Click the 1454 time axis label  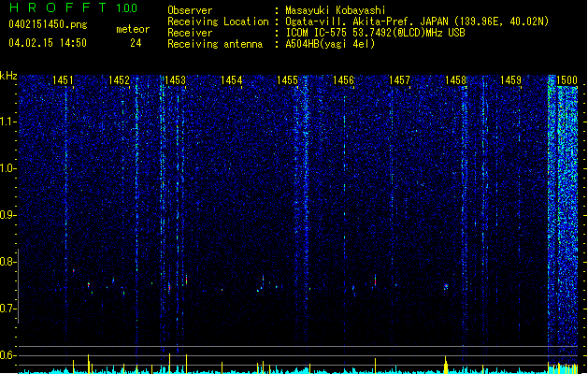pyautogui.click(x=232, y=80)
